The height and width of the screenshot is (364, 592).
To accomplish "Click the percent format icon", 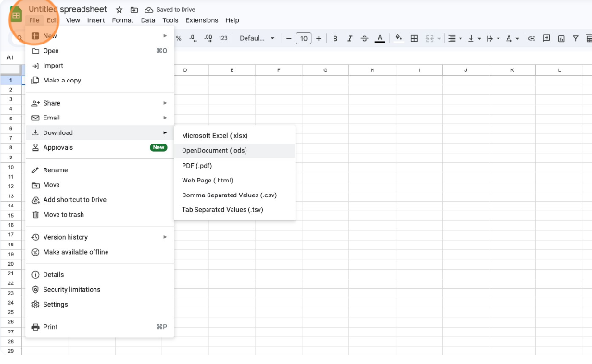I will point(178,39).
